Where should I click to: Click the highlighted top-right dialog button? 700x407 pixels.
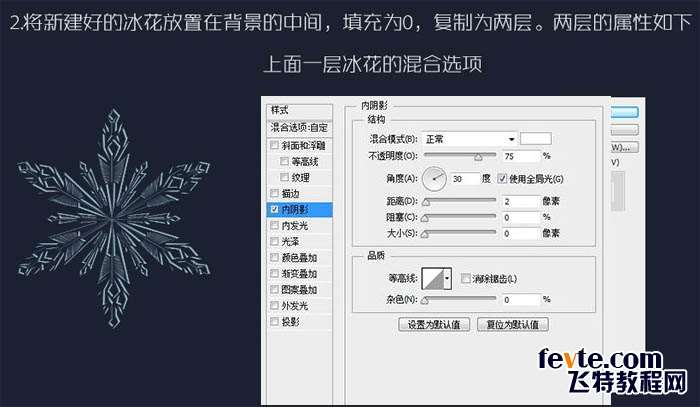pos(625,112)
